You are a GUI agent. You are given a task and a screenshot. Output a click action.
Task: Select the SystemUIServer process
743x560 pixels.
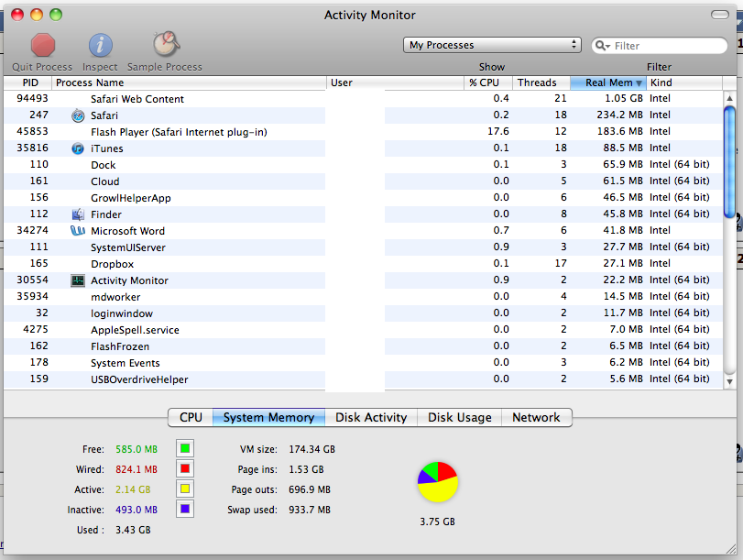click(364, 247)
